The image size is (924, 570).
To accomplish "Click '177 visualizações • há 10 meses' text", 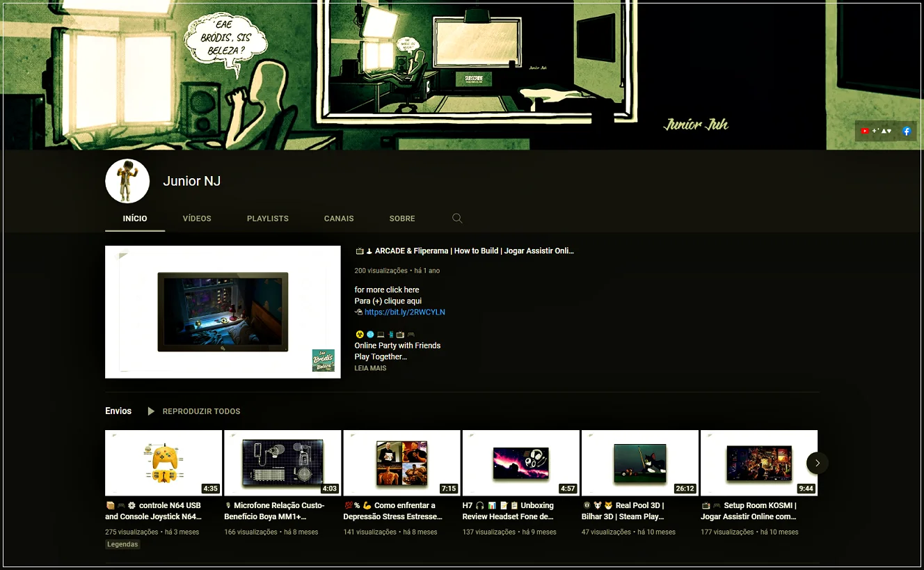I will pos(749,532).
